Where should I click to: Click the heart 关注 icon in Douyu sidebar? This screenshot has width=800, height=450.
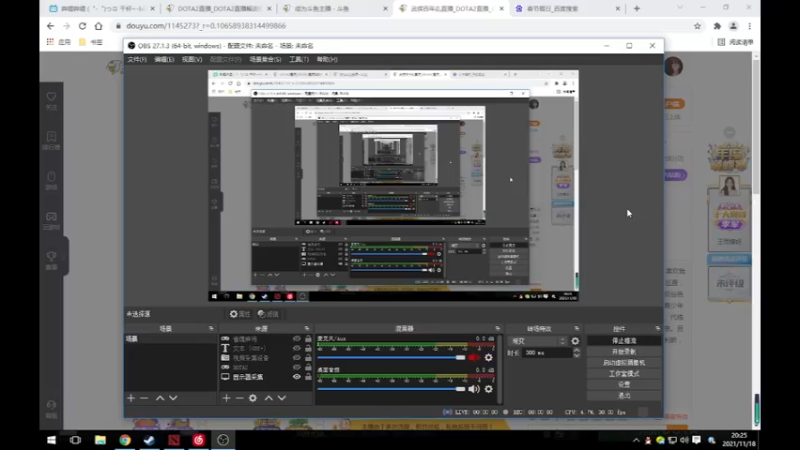tap(52, 100)
